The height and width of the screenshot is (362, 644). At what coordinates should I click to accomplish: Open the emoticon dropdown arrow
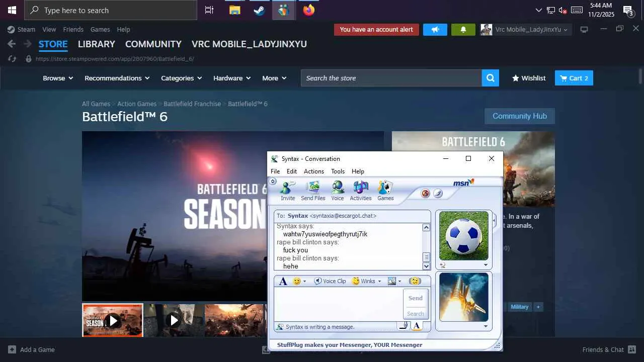pos(304,282)
